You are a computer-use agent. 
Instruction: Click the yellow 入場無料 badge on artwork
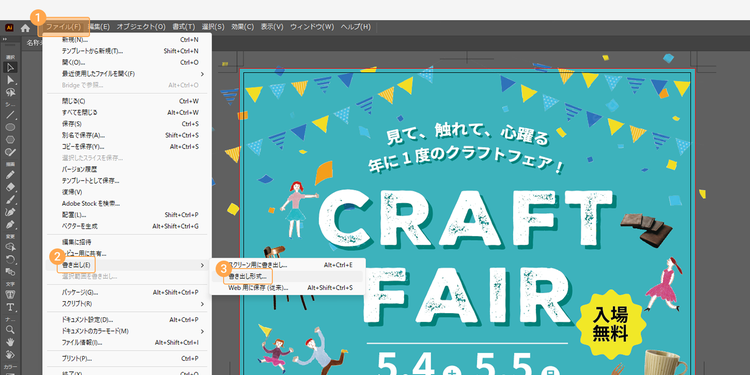tap(610, 325)
